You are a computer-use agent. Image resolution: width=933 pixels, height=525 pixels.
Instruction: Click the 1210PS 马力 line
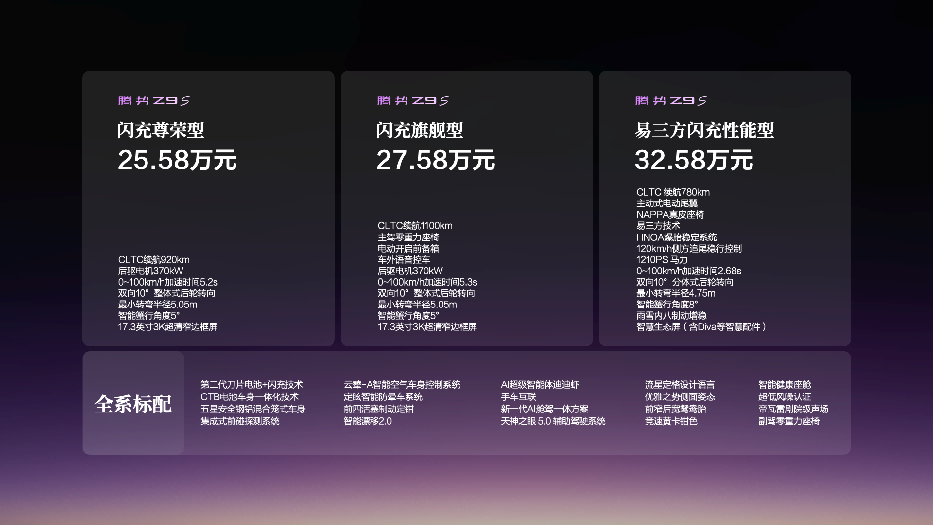click(x=662, y=260)
